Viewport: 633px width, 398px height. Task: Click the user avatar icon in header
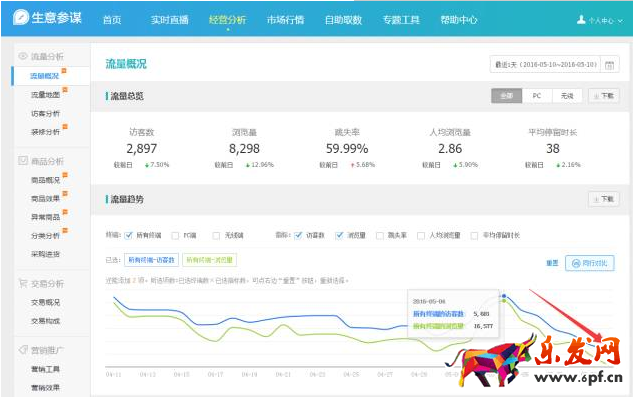pyautogui.click(x=581, y=20)
